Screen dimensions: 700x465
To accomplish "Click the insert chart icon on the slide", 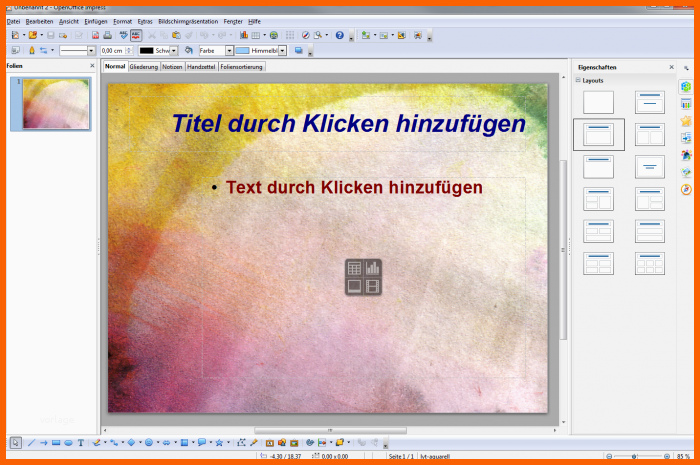I will click(372, 268).
